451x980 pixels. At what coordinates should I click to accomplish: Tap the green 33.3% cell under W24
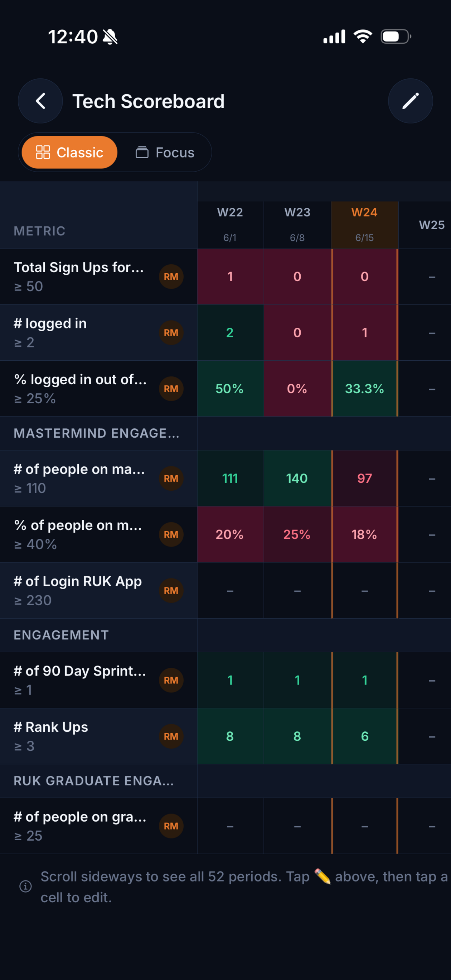(x=364, y=388)
